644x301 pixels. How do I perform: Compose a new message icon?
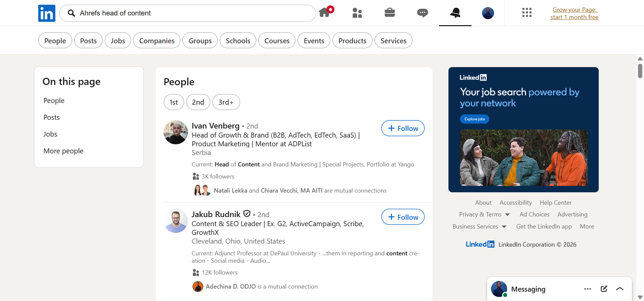604,289
